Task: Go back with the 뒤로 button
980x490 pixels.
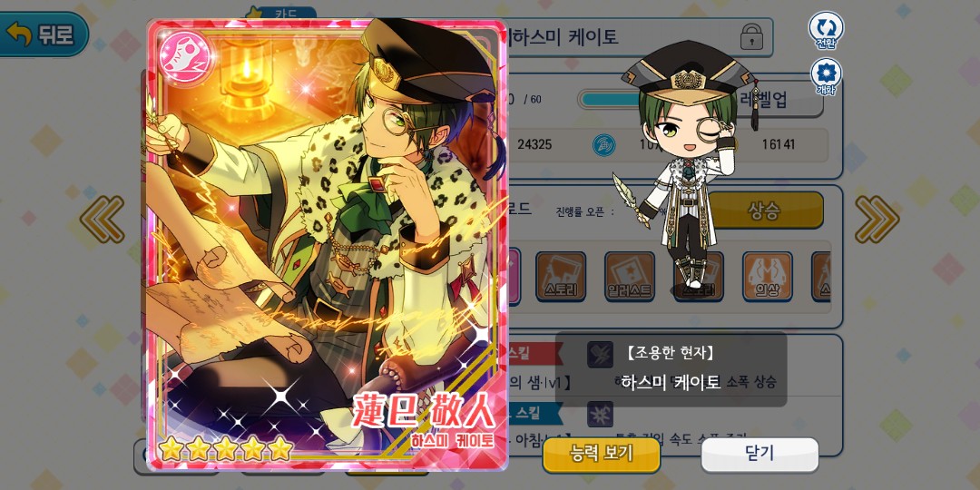Action: (x=43, y=34)
